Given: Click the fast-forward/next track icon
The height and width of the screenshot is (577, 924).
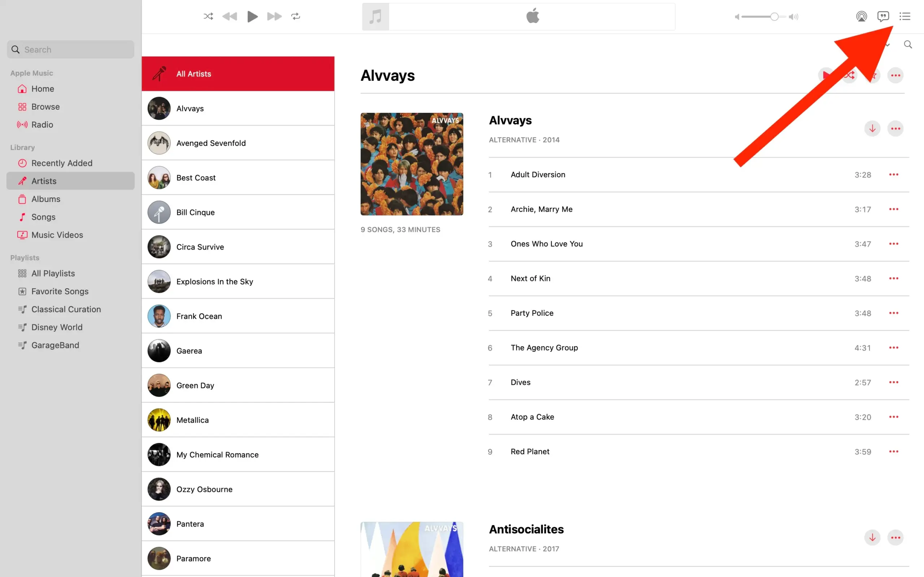Looking at the screenshot, I should tap(273, 16).
